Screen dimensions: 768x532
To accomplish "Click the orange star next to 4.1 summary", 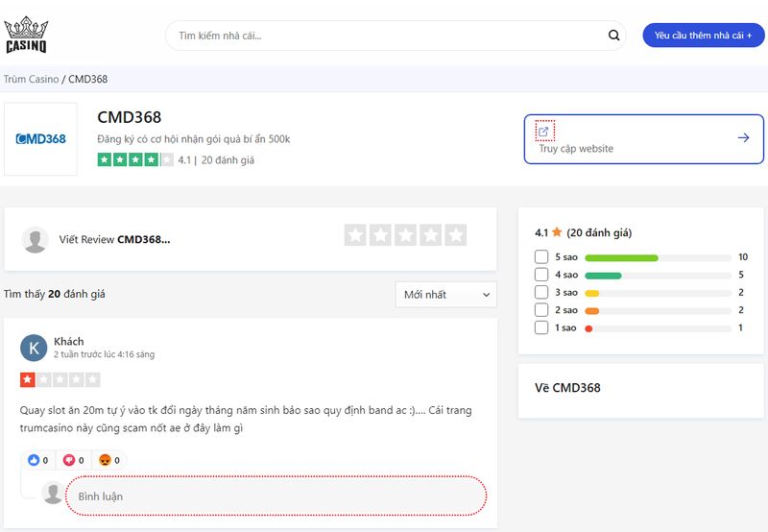I will click(557, 232).
